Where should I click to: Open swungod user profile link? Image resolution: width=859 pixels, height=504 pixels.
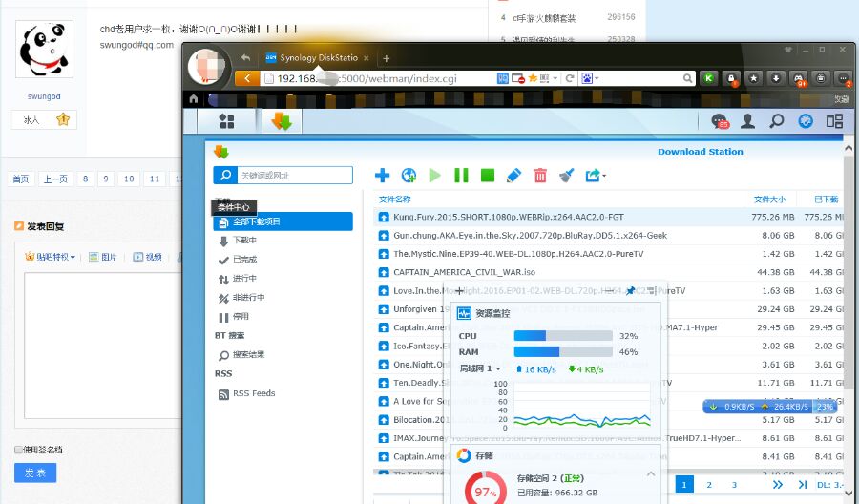(x=44, y=96)
